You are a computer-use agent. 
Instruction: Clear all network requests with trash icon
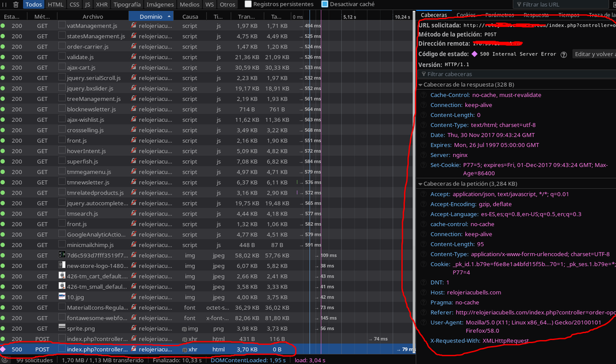17,4
